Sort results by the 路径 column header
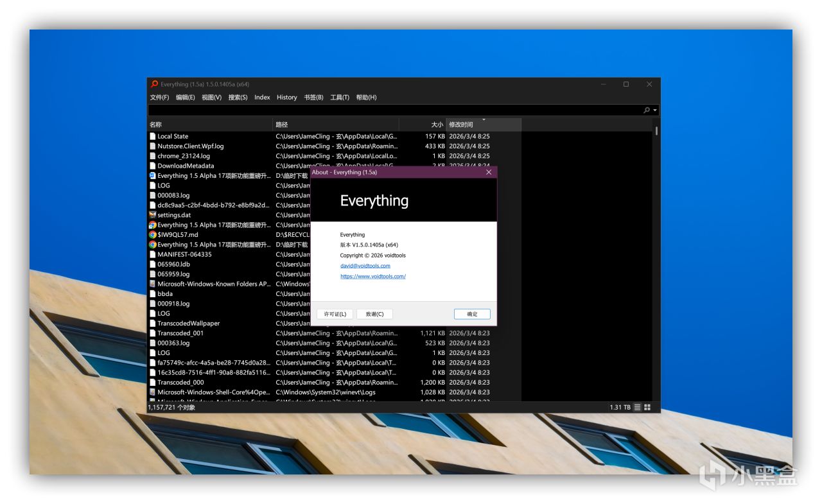Viewport: 822px width, 504px height. coord(336,125)
